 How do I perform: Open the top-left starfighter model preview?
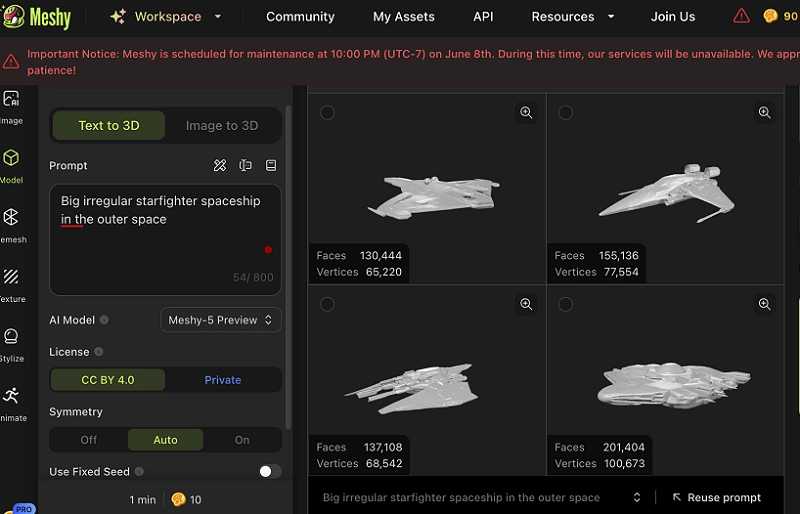point(433,197)
